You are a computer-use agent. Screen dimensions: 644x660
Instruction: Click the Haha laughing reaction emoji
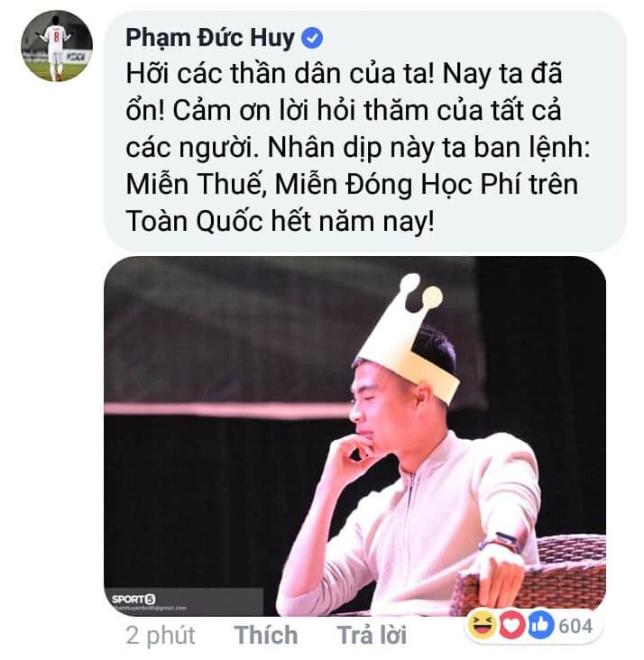482,626
